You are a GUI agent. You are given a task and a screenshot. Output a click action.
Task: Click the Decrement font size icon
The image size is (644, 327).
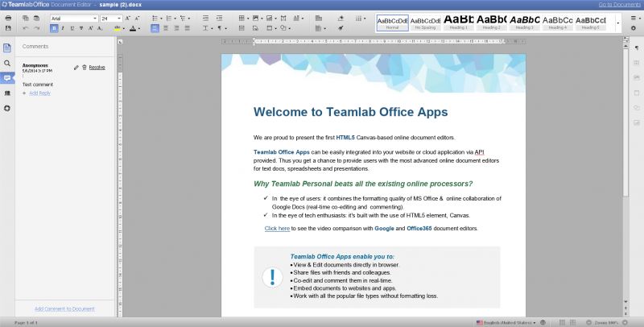click(138, 19)
